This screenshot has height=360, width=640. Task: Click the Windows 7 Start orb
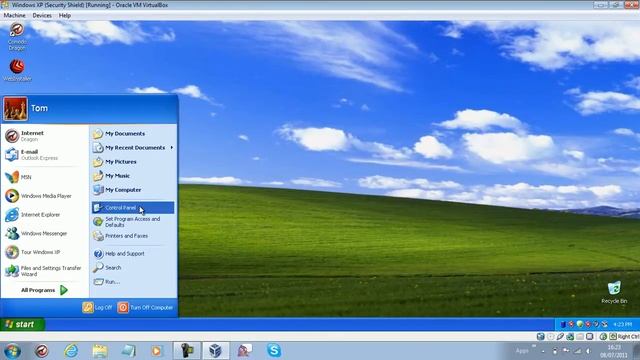click(x=12, y=351)
